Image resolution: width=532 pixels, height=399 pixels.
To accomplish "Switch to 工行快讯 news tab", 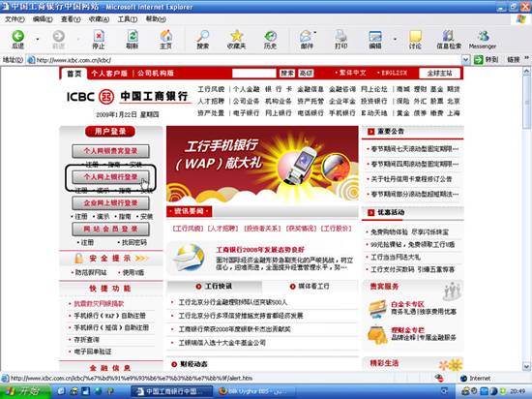I will point(215,287).
